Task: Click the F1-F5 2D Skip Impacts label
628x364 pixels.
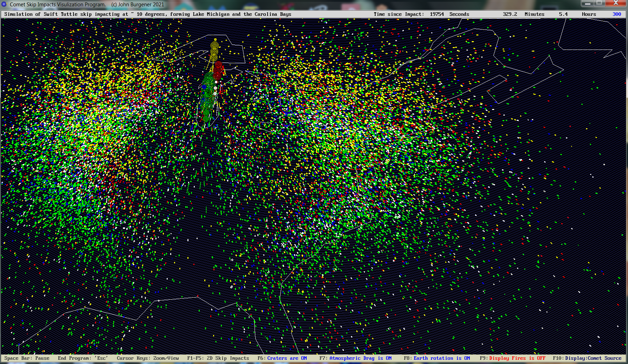Action: tap(218, 358)
